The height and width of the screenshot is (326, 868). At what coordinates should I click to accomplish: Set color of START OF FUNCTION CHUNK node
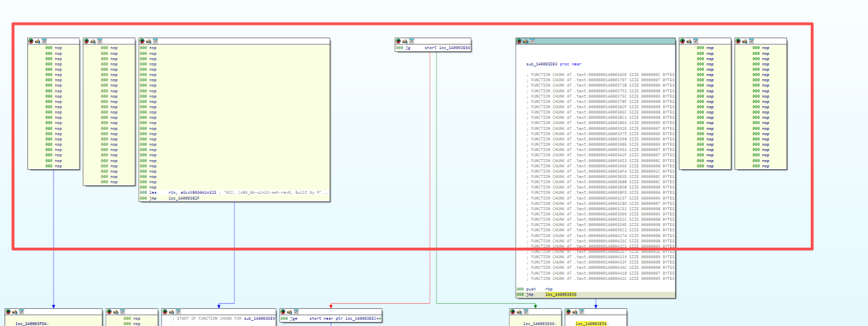165,312
